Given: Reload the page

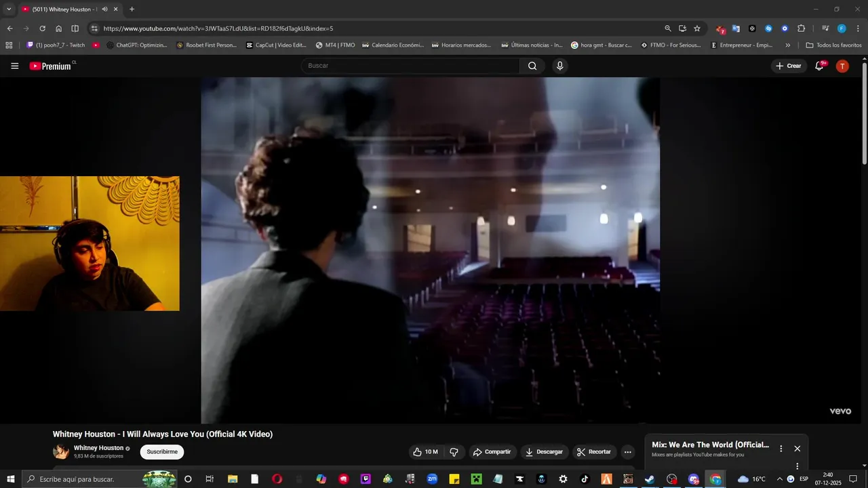Looking at the screenshot, I should (42, 28).
